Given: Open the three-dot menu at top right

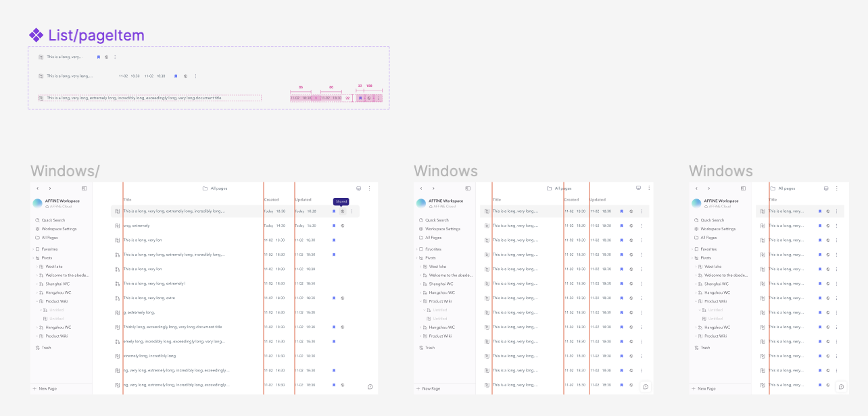Looking at the screenshot, I should point(368,188).
